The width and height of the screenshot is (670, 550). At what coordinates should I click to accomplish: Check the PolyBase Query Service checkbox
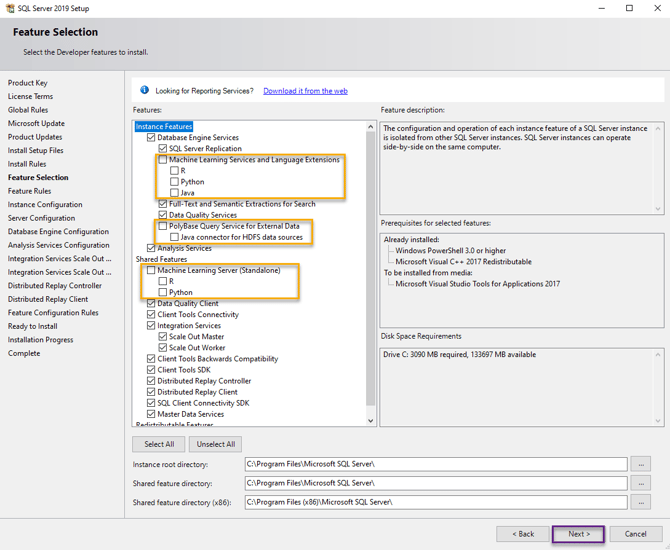163,227
